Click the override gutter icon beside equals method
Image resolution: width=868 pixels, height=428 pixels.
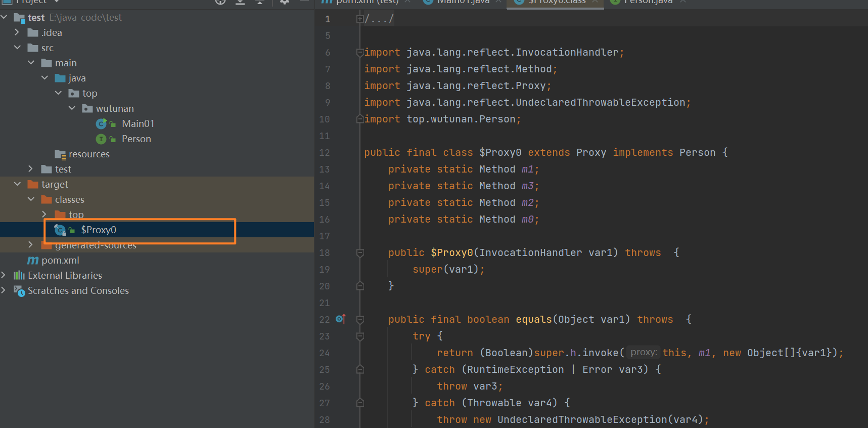pyautogui.click(x=340, y=319)
